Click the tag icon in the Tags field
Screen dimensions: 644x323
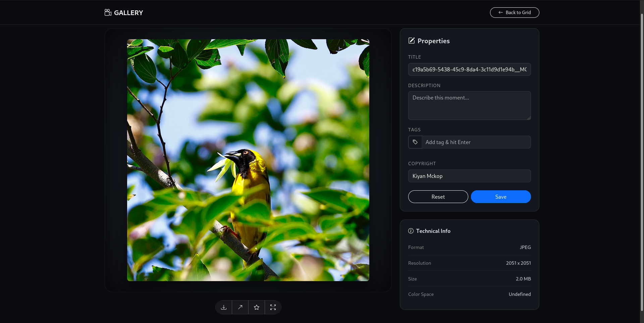pyautogui.click(x=415, y=142)
